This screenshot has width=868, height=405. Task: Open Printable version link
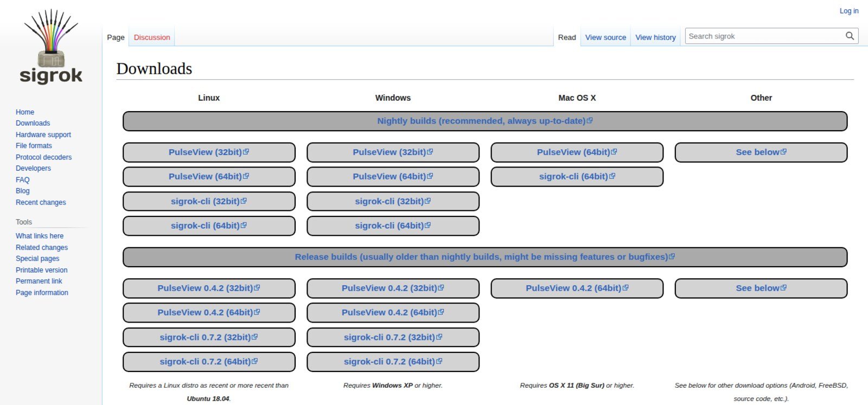tap(42, 270)
